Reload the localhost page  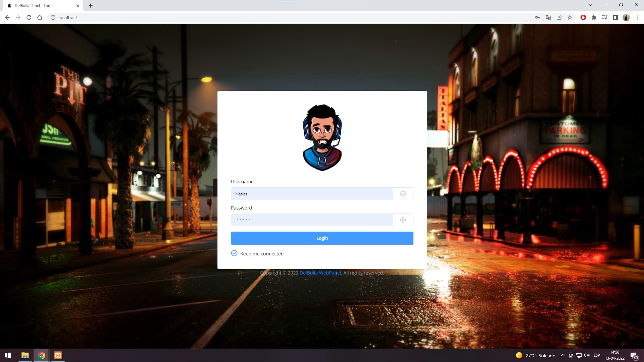tap(29, 17)
